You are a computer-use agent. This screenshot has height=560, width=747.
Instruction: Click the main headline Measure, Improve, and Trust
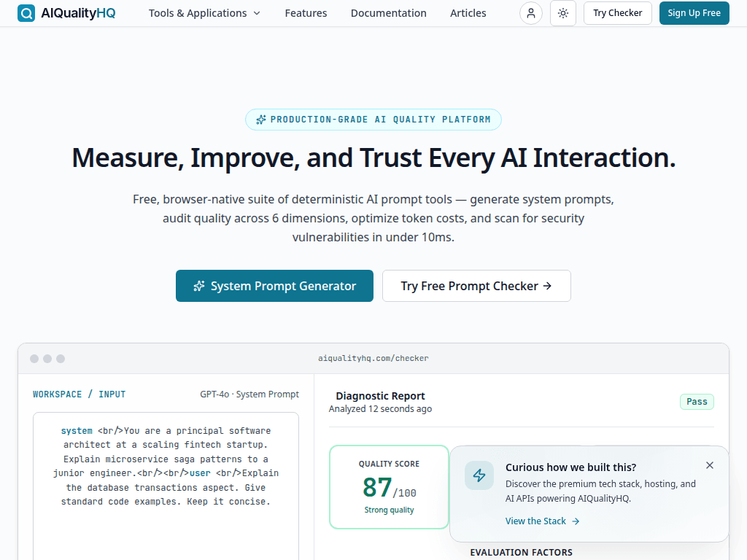(373, 158)
